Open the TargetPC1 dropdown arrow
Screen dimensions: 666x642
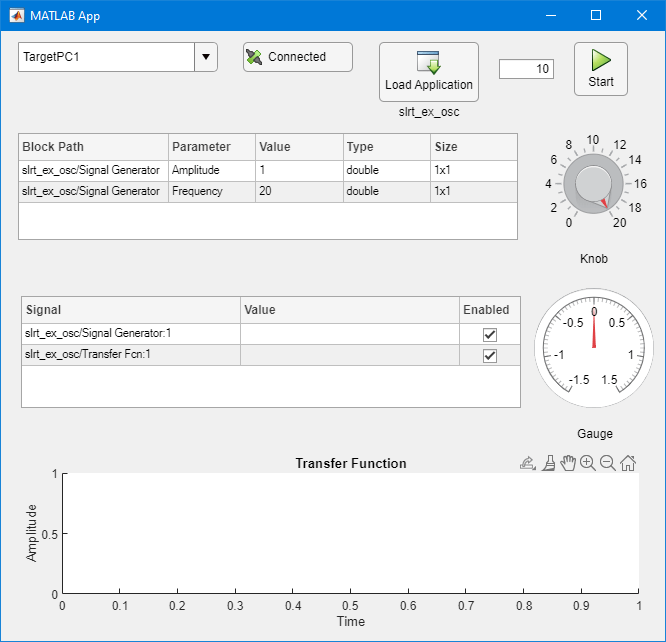pyautogui.click(x=205, y=57)
